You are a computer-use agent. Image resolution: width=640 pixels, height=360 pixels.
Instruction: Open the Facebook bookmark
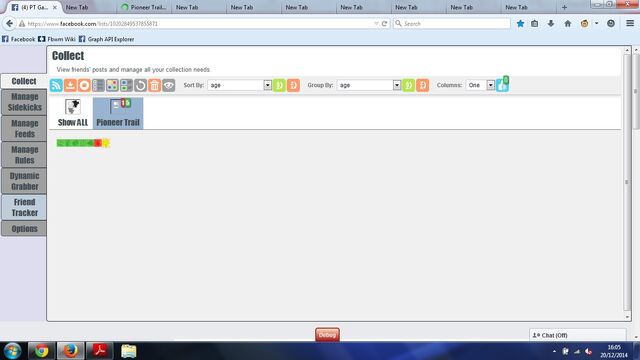[x=18, y=39]
